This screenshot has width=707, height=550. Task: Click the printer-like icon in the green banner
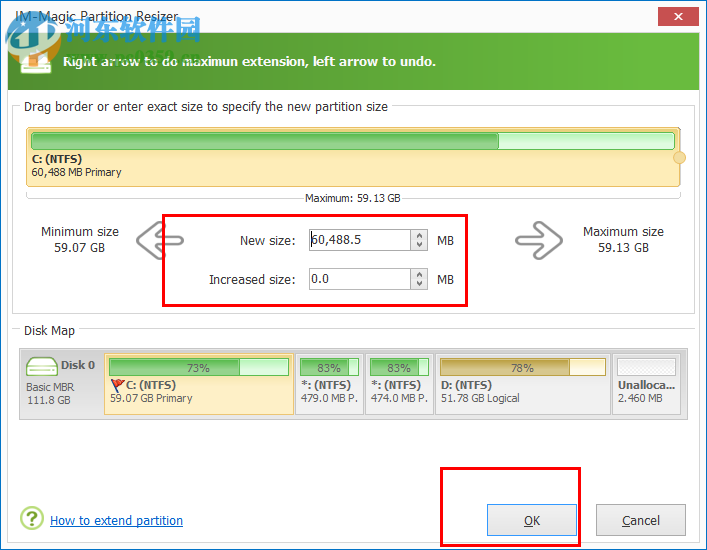tap(35, 63)
